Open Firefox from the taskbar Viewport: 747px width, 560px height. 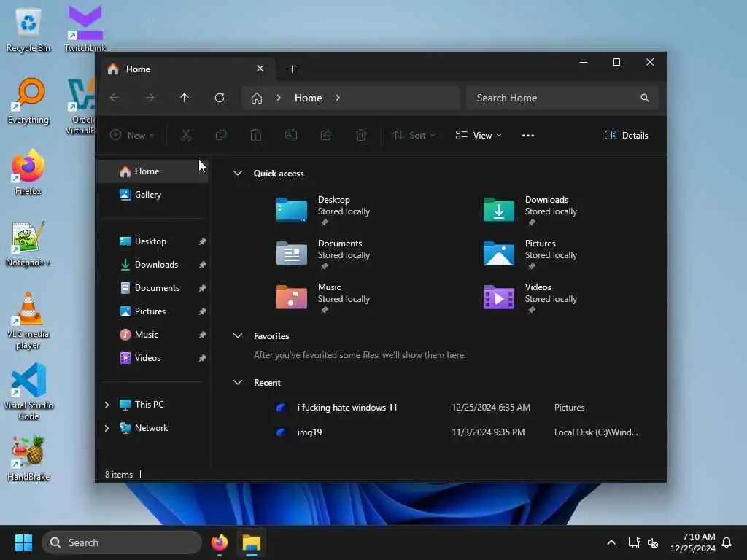(x=220, y=542)
